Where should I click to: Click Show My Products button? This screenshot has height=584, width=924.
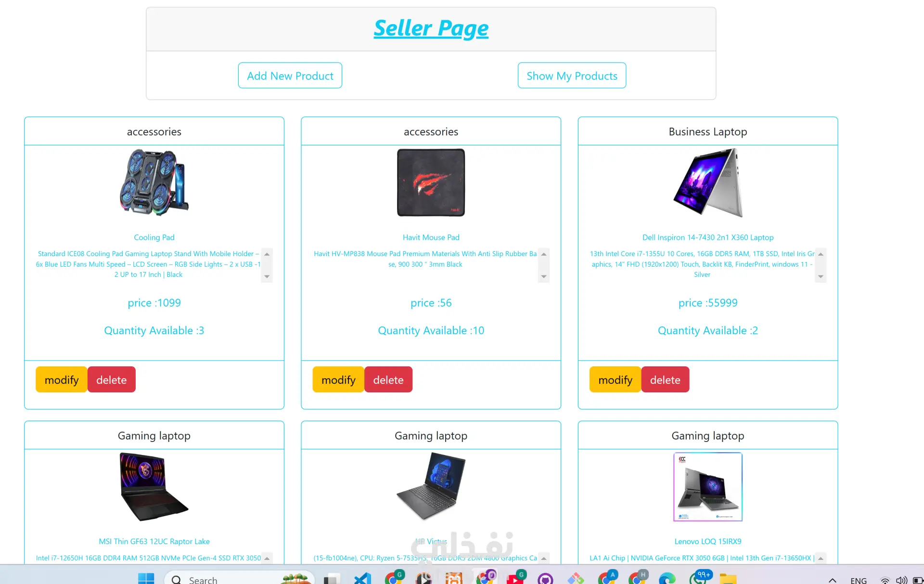click(x=572, y=76)
